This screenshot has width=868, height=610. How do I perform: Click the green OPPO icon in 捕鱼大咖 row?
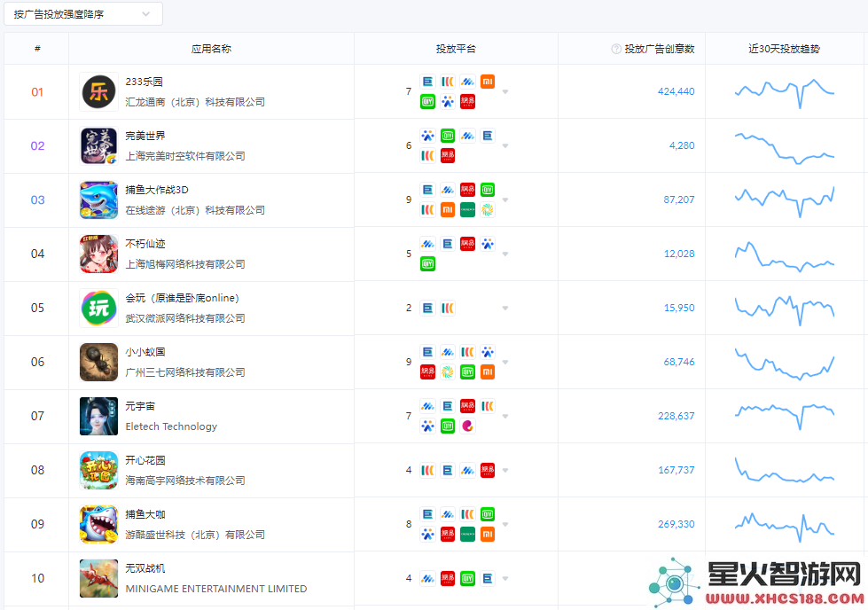click(x=467, y=535)
